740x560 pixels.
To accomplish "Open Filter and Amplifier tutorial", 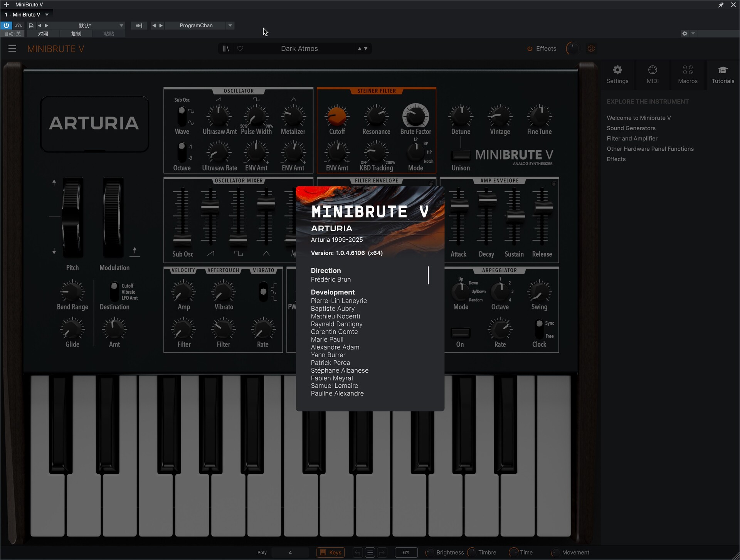I will coord(632,139).
